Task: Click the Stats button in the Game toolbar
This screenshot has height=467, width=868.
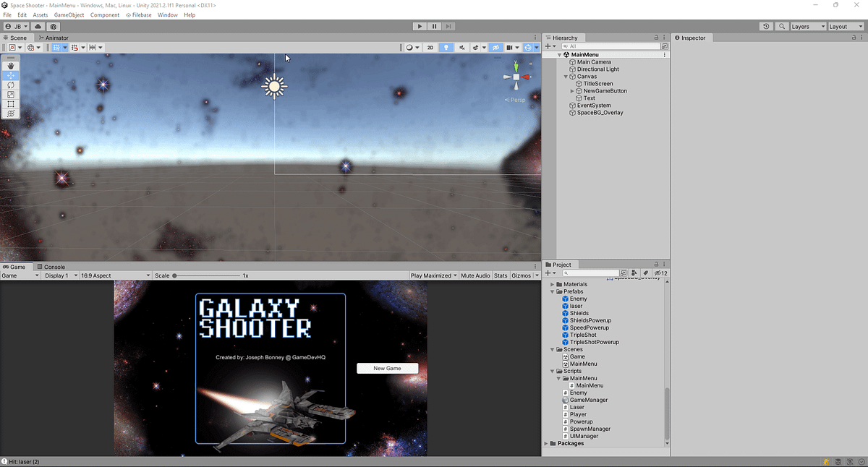Action: (x=501, y=275)
